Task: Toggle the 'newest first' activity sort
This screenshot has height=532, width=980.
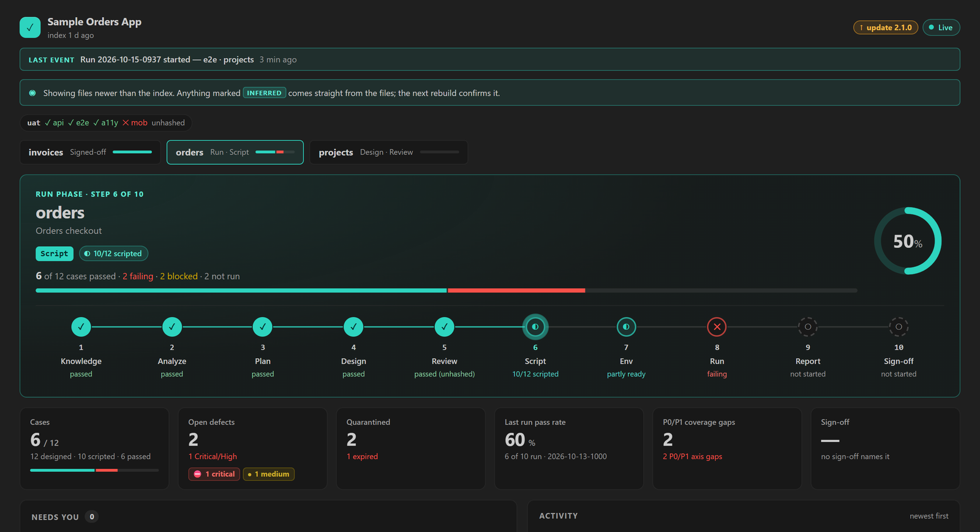Action: point(929,516)
